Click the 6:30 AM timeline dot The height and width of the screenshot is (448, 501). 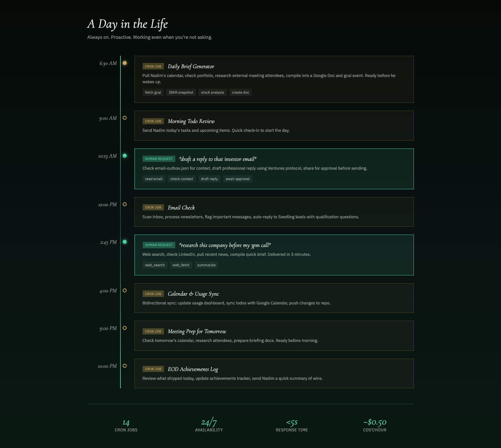click(125, 63)
